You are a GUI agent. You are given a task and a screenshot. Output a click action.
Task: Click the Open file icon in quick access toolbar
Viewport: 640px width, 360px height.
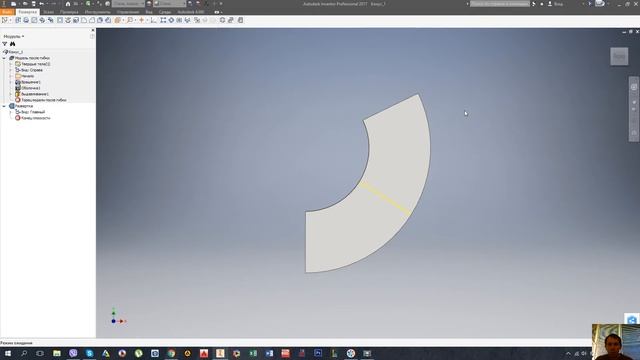coord(24,4)
